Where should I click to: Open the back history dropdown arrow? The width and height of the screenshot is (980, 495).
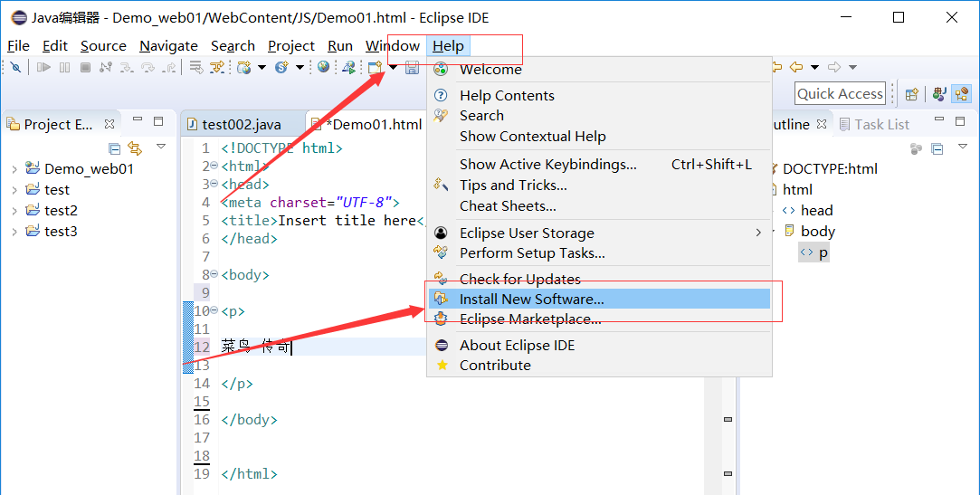click(x=814, y=67)
